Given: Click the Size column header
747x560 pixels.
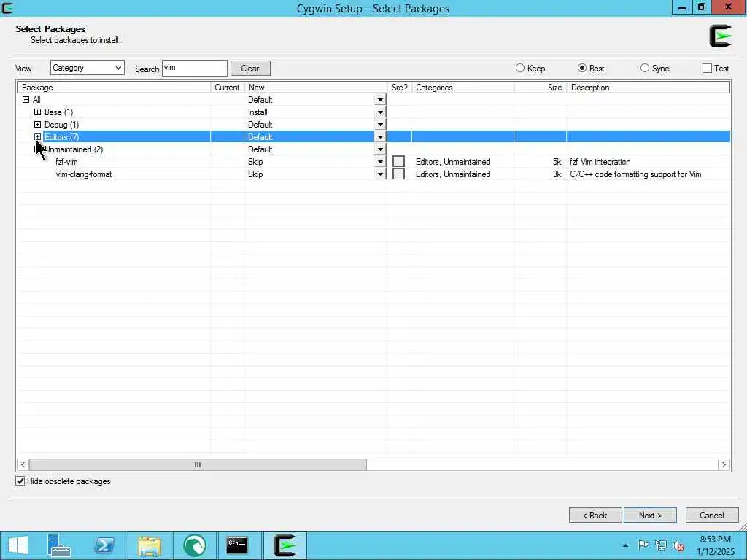Looking at the screenshot, I should [541, 87].
